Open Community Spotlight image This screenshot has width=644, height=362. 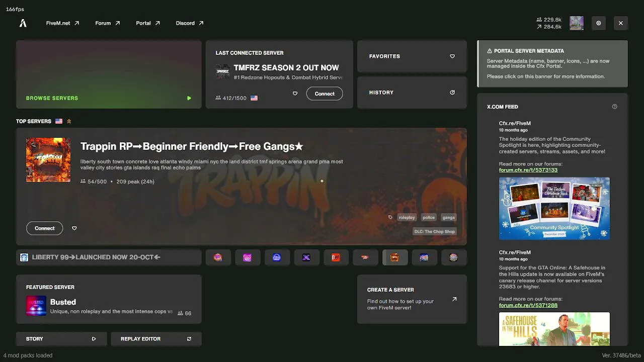tap(554, 208)
